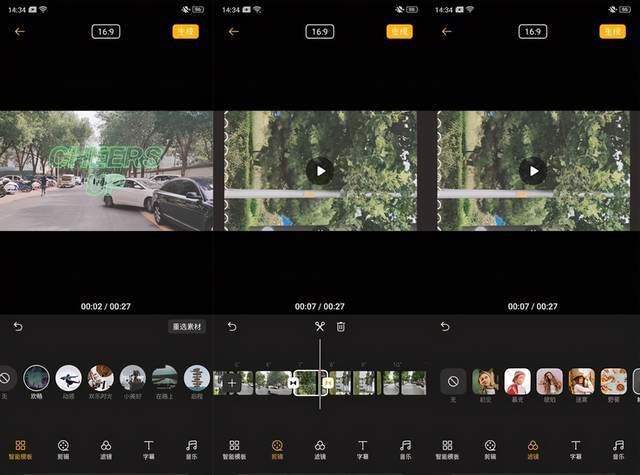Tap the 重选素材 reselect material button
640x475 pixels.
(187, 326)
